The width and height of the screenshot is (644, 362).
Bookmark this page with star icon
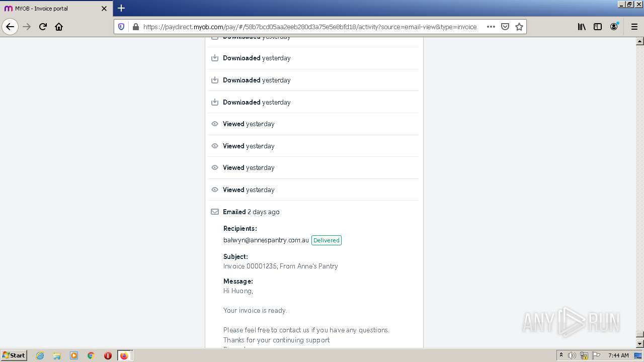519,27
